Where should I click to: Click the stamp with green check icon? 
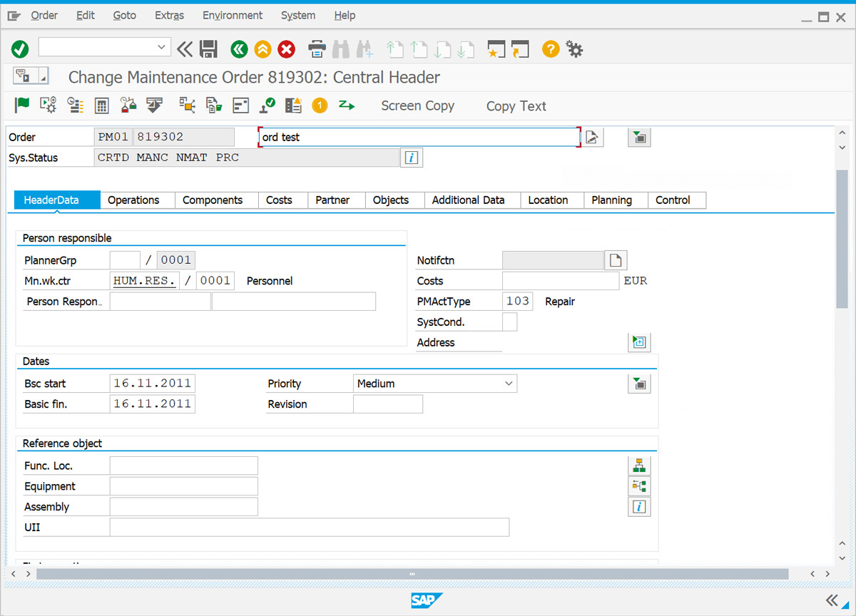point(267,106)
